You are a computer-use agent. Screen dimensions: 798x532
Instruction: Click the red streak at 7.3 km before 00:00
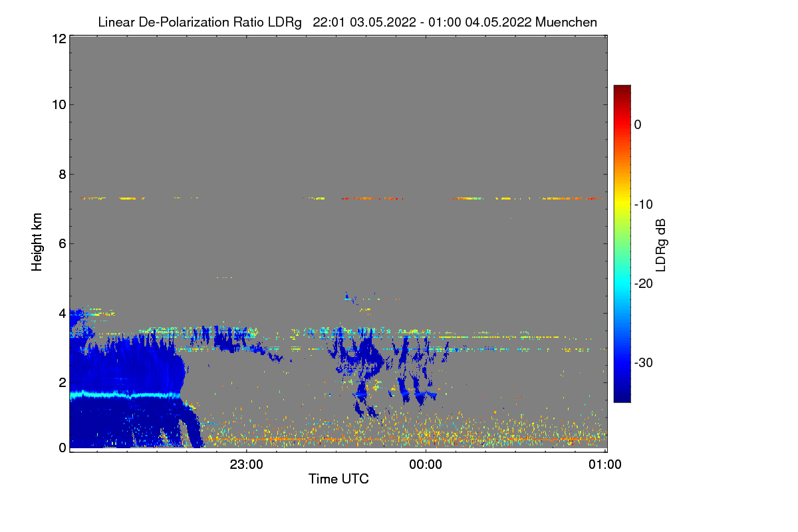(371, 198)
